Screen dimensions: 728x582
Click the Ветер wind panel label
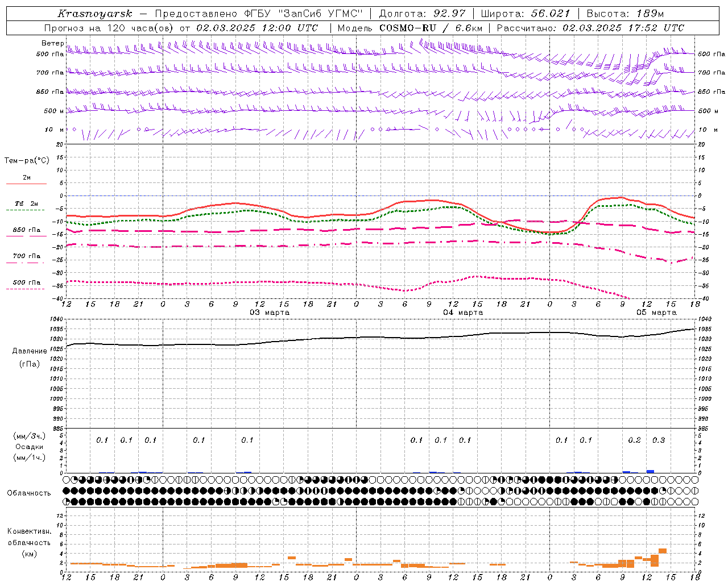click(x=52, y=43)
